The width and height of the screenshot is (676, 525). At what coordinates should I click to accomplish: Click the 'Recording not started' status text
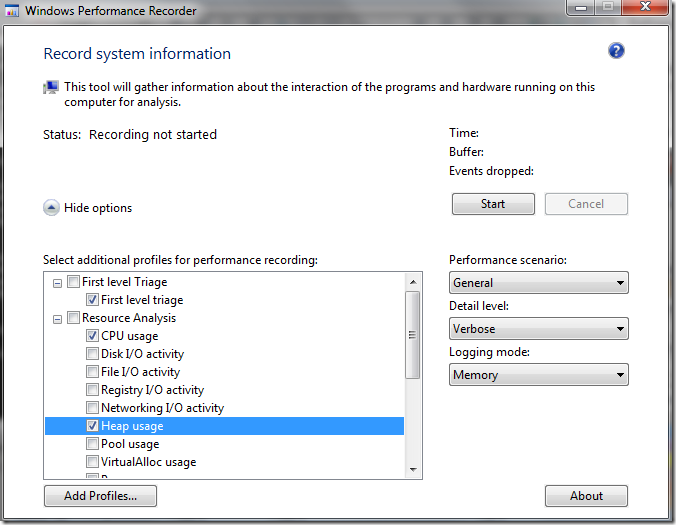[x=153, y=135]
